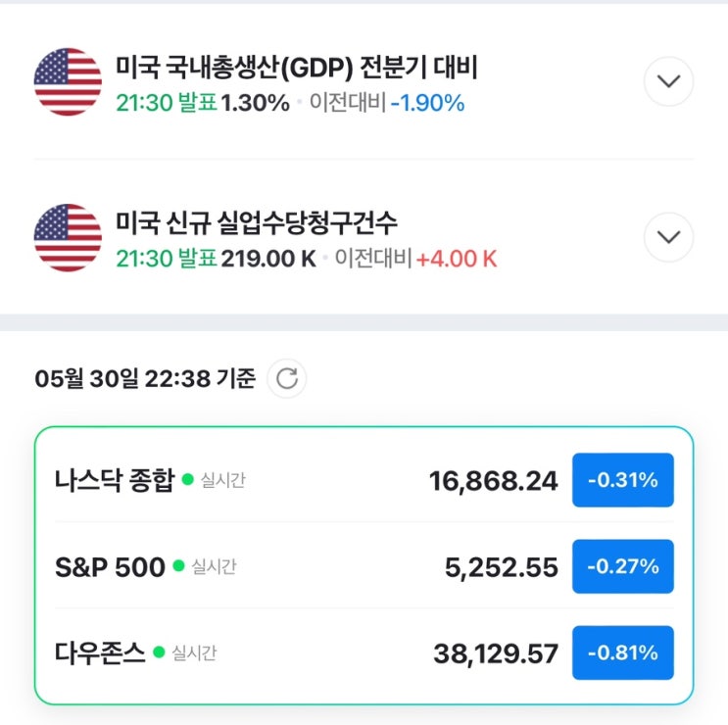The image size is (728, 725).
Task: Click the green live dot beside S&P 500
Action: click(x=178, y=566)
